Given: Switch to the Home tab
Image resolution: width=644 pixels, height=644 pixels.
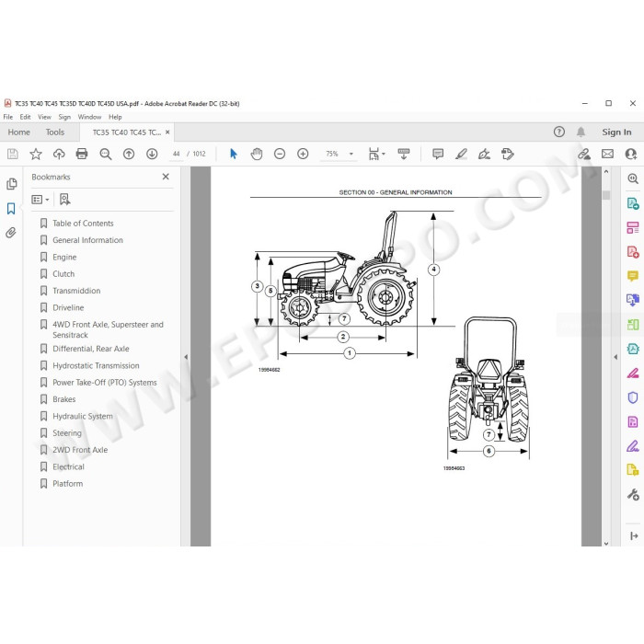Looking at the screenshot, I should point(19,132).
